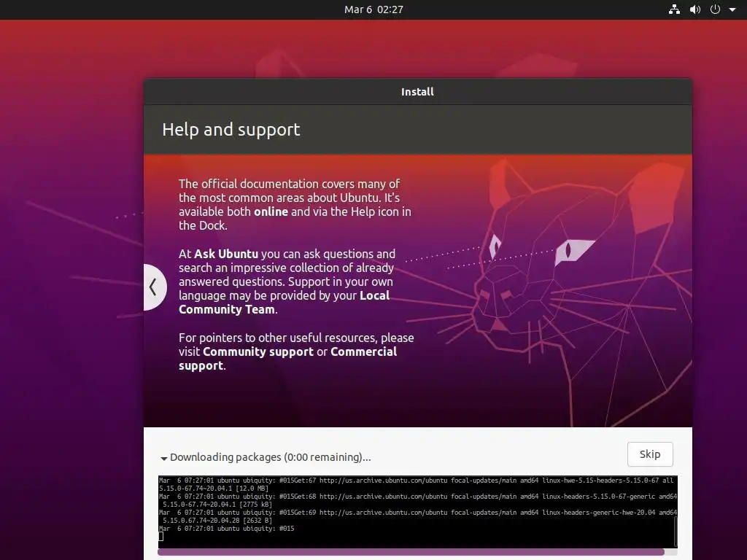This screenshot has height=560, width=747.
Task: Click the Skip button
Action: [650, 454]
